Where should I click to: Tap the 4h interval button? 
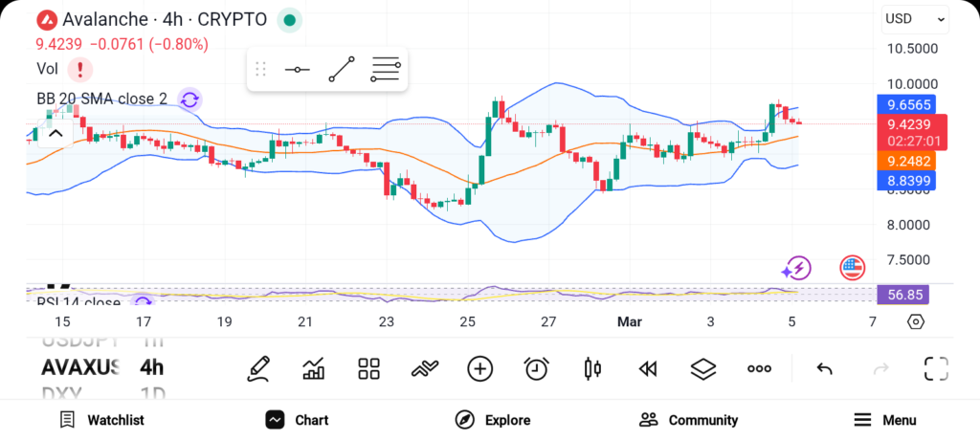tap(151, 367)
